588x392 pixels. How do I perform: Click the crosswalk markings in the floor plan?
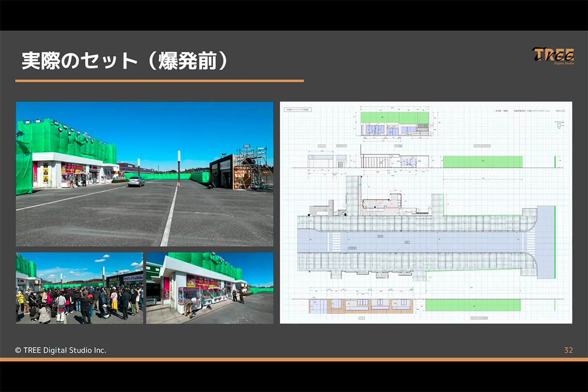pos(335,241)
